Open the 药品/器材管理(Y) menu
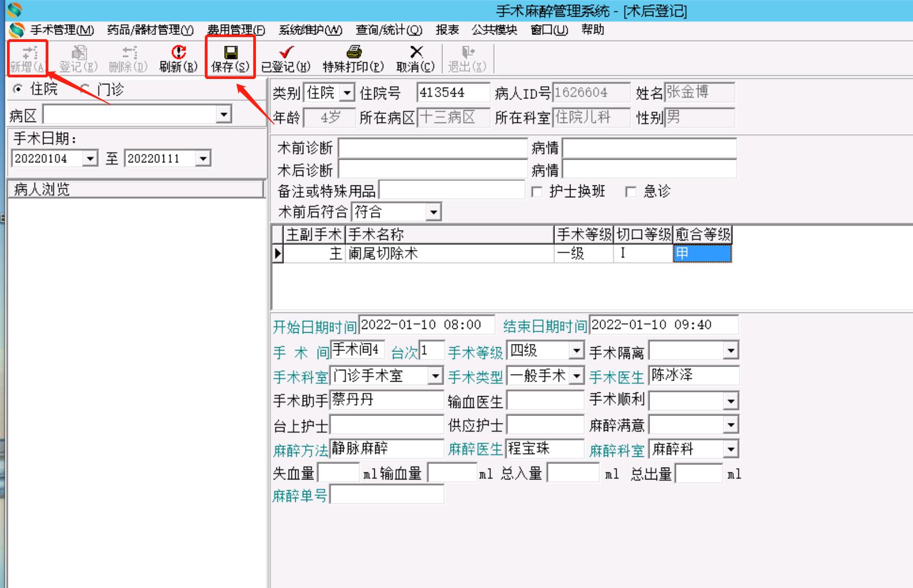The height and width of the screenshot is (588, 913). (150, 30)
